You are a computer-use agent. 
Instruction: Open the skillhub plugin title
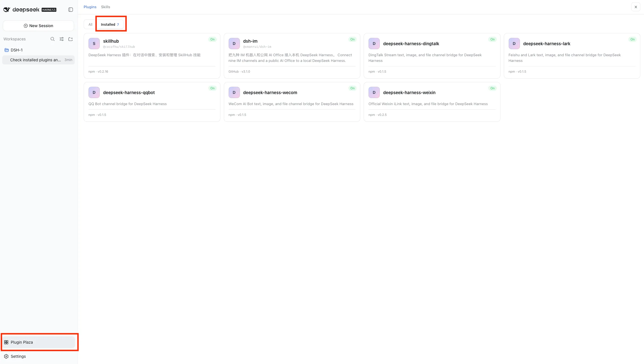click(x=111, y=41)
